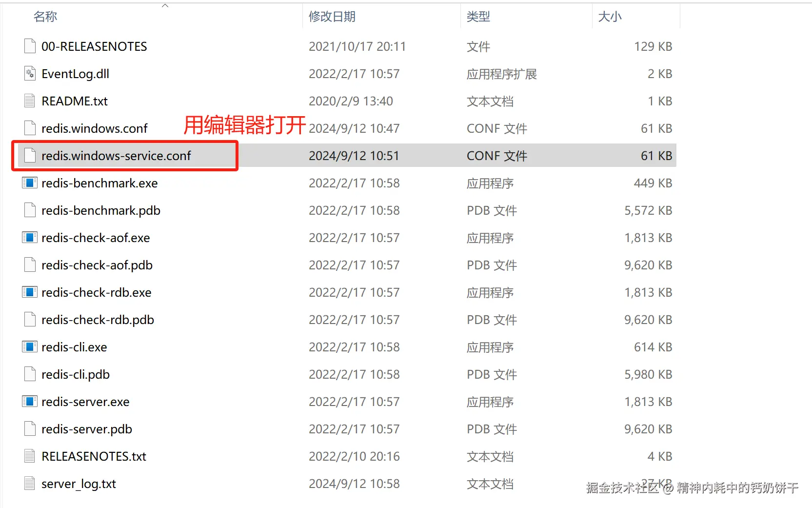Select the file name redis.windows.conf
This screenshot has width=812, height=508.
(x=95, y=128)
